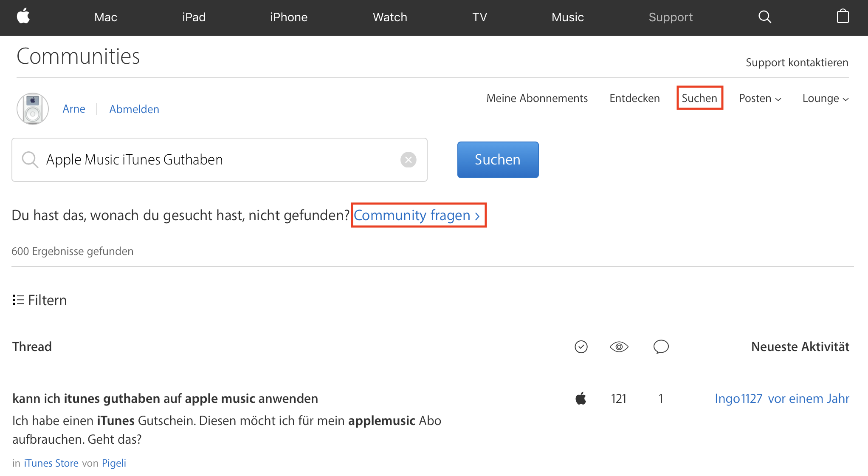Click the Apple recommended icon in thread row
868x476 pixels.
tap(581, 399)
